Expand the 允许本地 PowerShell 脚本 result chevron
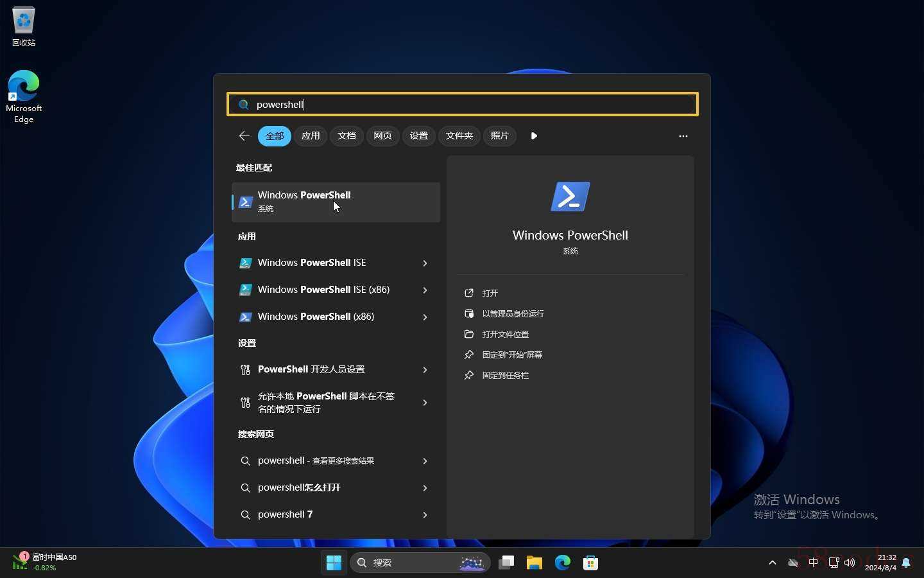Image resolution: width=924 pixels, height=578 pixels. (425, 403)
